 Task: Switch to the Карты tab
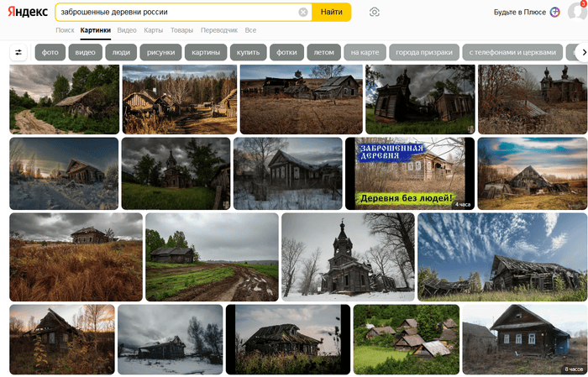coord(153,30)
